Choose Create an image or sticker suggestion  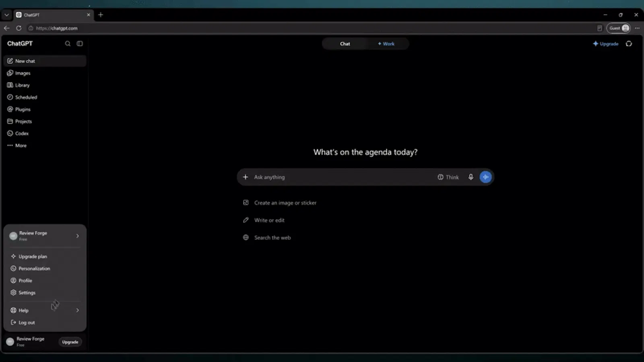click(280, 203)
